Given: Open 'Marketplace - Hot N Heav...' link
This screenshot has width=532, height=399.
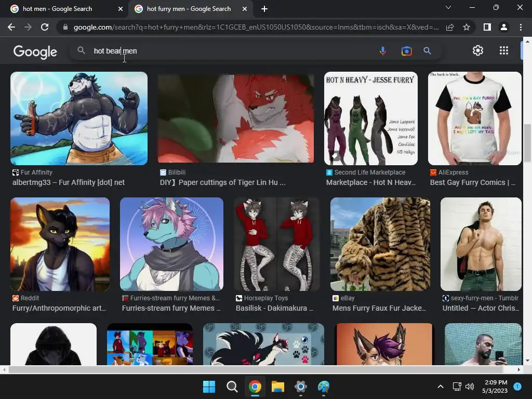Looking at the screenshot, I should click(x=371, y=182).
